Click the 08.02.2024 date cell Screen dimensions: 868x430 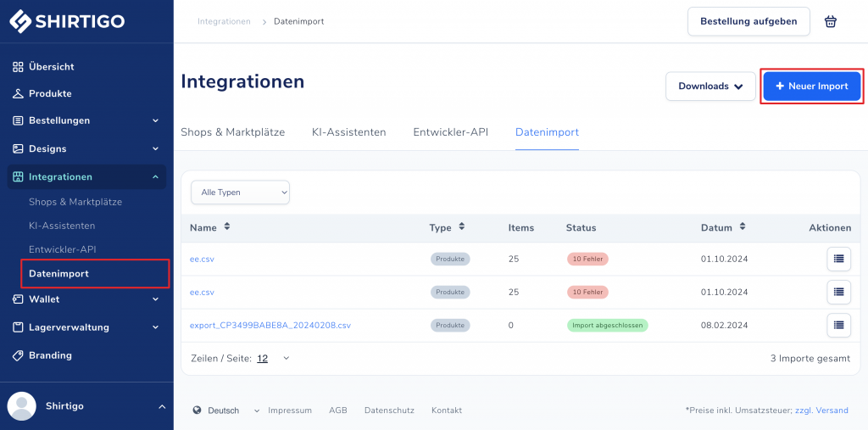[722, 326]
